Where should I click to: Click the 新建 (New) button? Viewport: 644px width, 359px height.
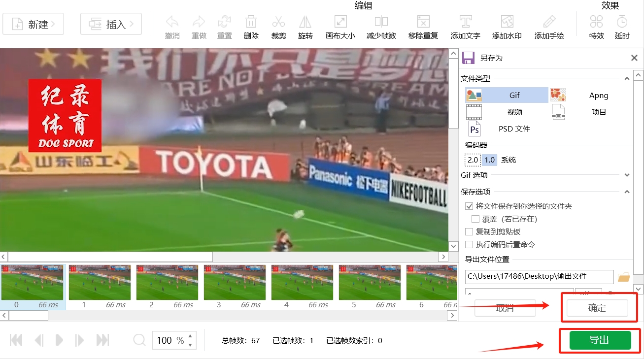33,24
